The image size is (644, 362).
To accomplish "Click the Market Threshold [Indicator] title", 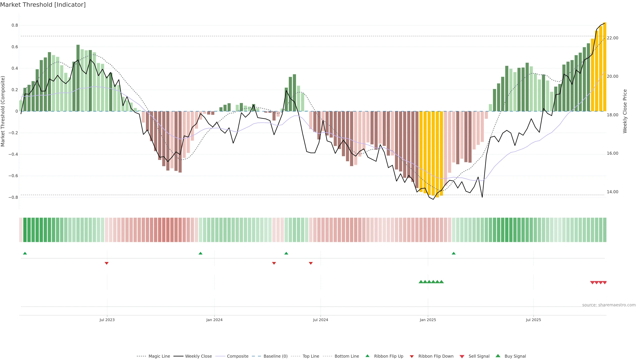I will (x=43, y=5).
